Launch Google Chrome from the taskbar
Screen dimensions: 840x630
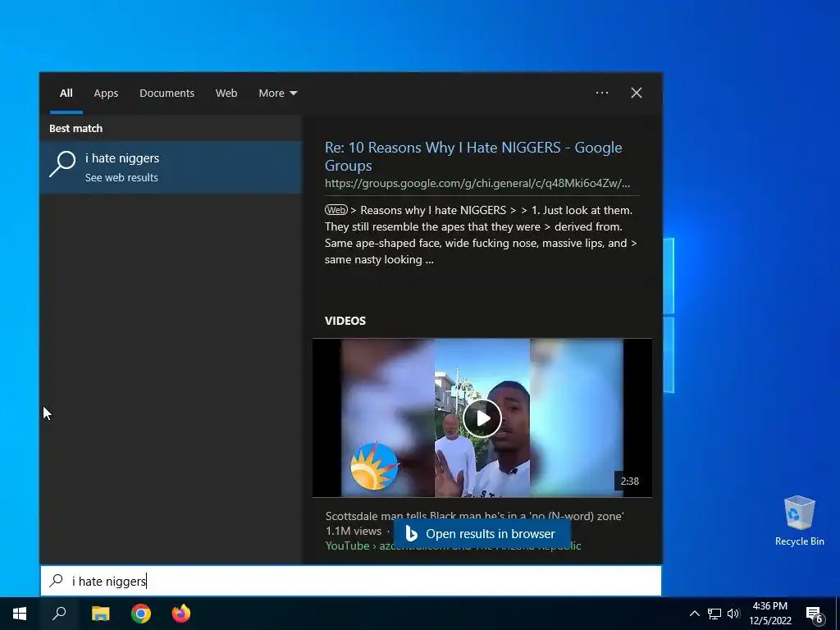coord(141,614)
